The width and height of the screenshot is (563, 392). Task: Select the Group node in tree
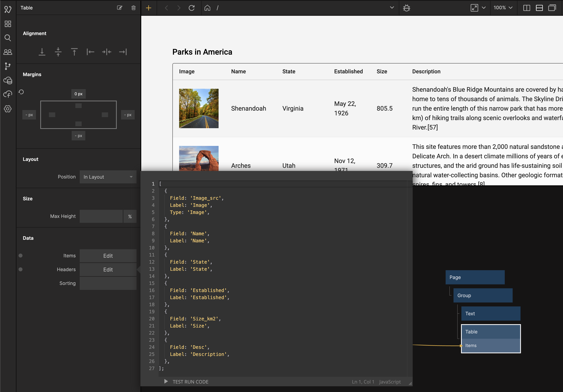coord(483,295)
